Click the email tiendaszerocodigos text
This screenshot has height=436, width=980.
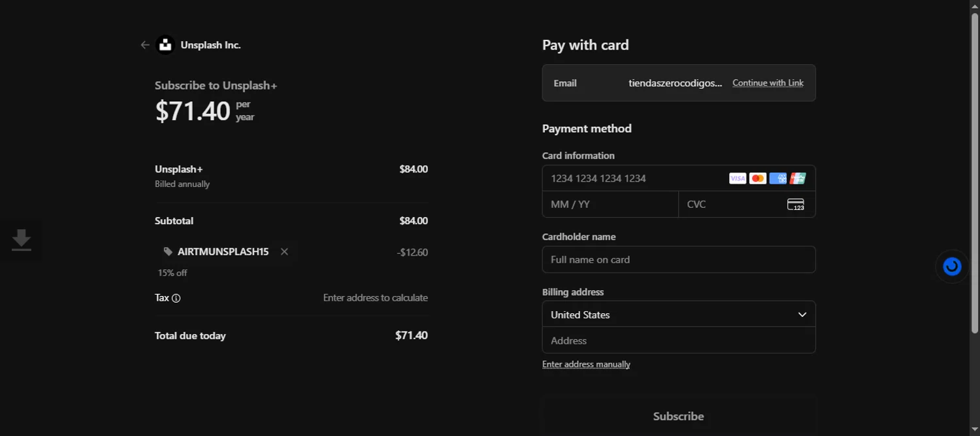coord(676,83)
